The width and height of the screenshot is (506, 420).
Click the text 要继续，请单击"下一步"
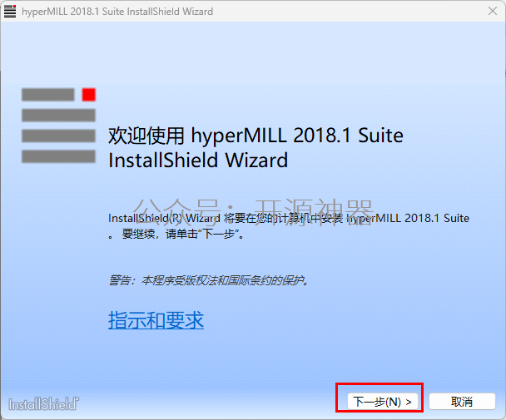click(x=182, y=234)
